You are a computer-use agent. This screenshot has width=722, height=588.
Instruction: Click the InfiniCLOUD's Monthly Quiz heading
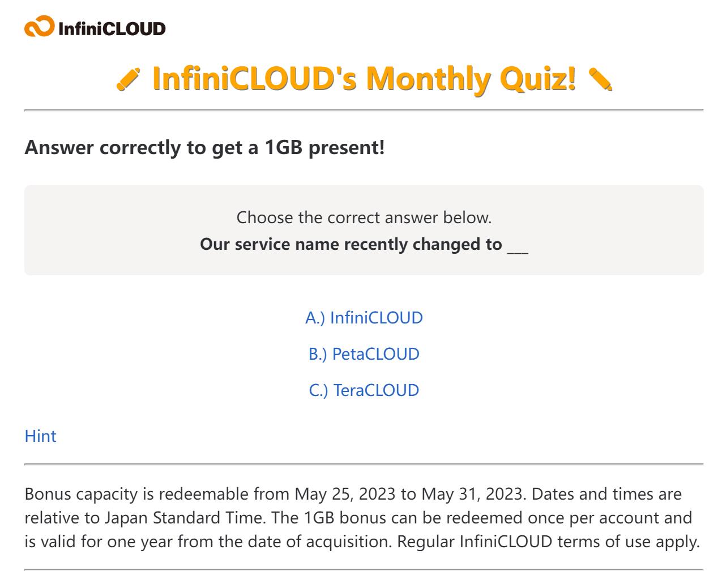click(364, 78)
